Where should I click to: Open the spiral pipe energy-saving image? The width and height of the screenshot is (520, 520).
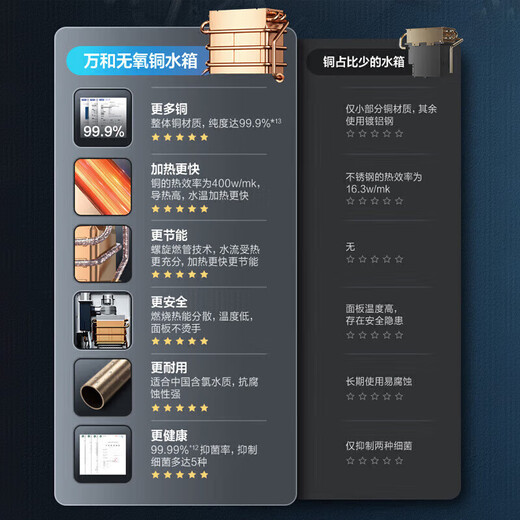(x=103, y=254)
